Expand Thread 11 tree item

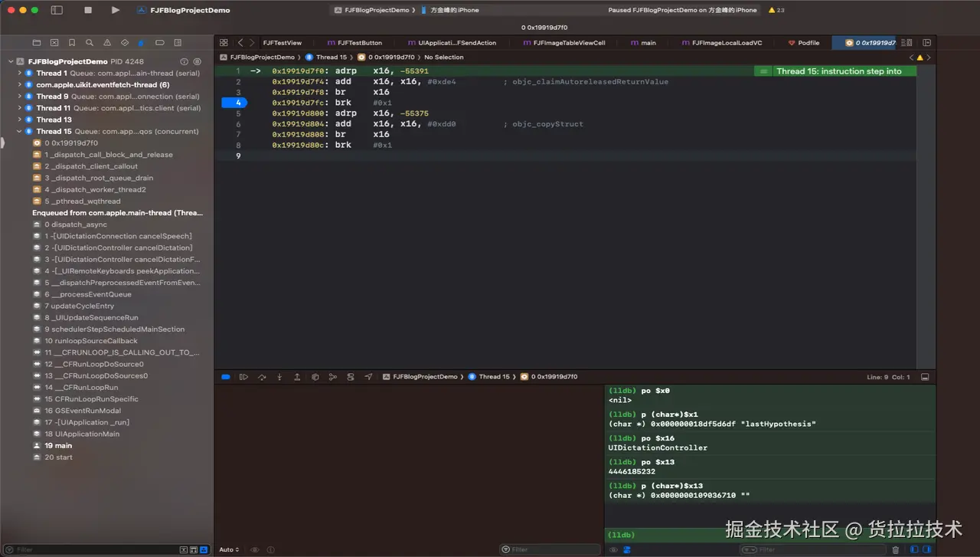point(20,108)
